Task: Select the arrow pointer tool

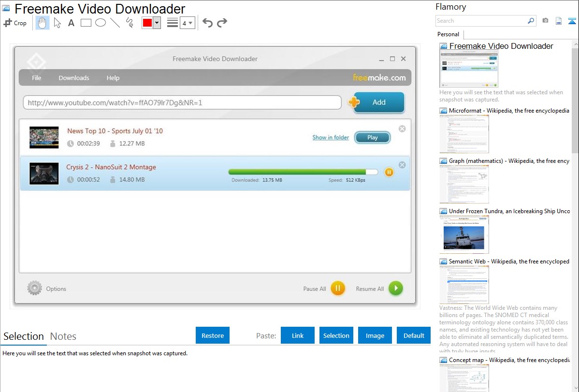Action: [57, 23]
